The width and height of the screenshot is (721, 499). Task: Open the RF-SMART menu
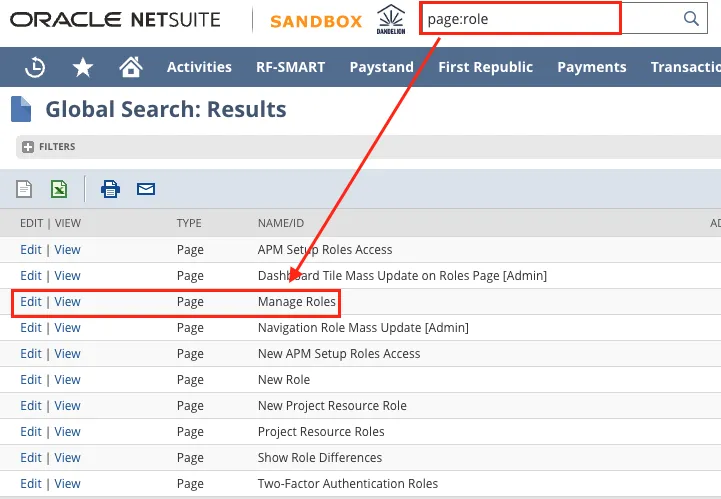tap(290, 67)
